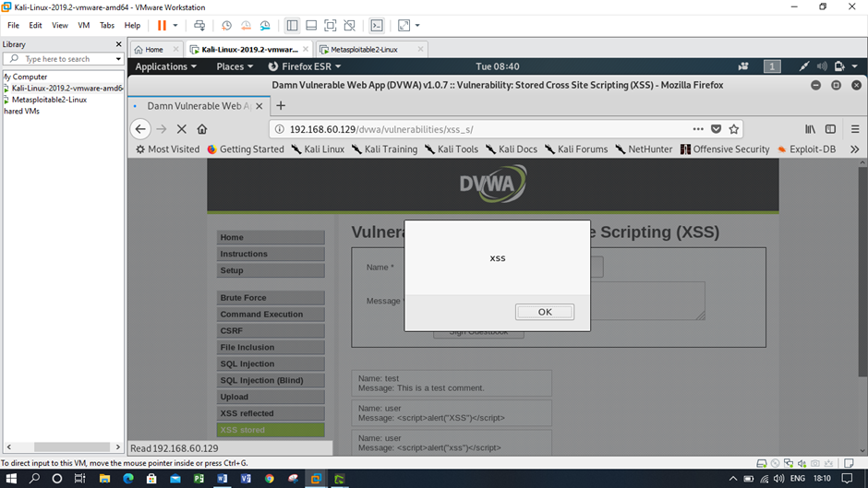Click the library search field
The height and width of the screenshot is (488, 868).
[x=63, y=59]
